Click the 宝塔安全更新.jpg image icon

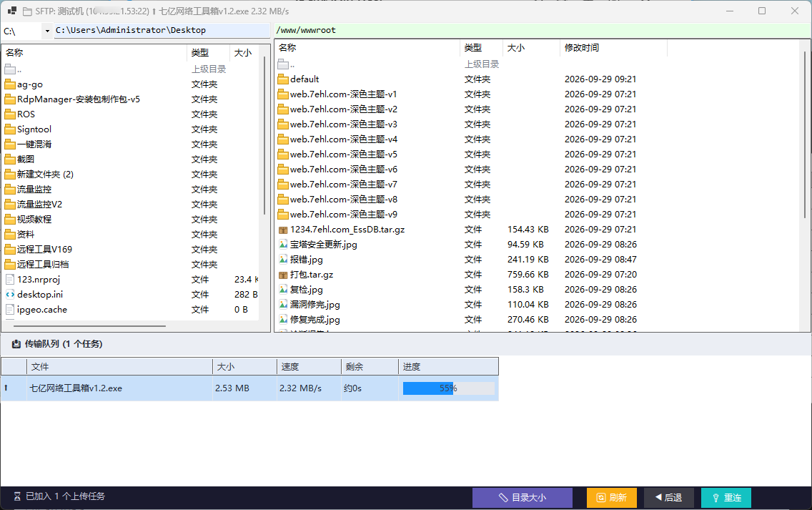(283, 245)
